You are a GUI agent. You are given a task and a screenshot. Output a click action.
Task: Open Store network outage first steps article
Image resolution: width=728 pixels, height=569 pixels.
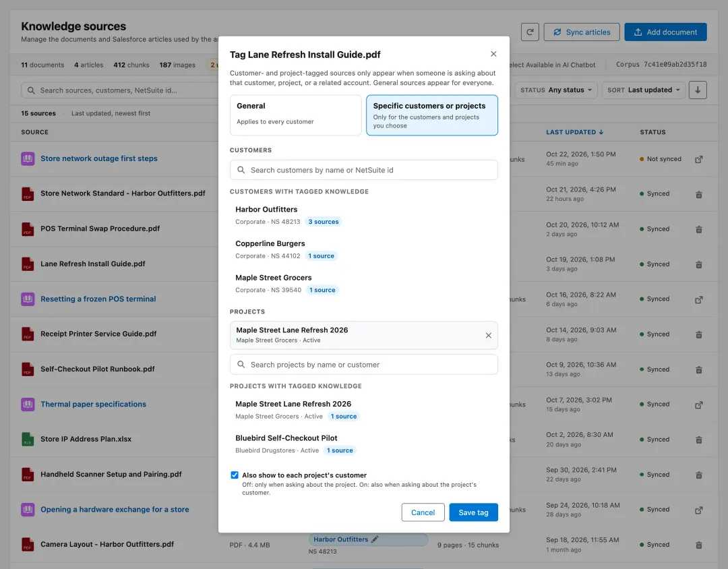point(99,158)
